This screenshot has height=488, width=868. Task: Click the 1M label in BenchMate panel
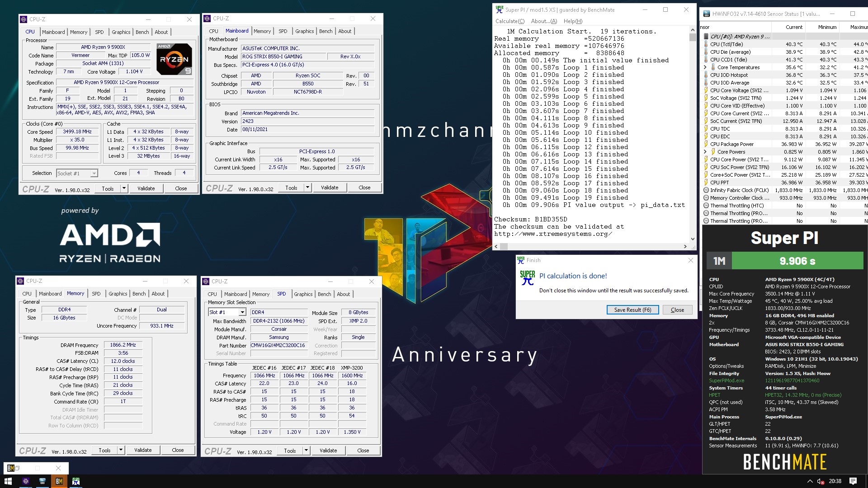[719, 261]
